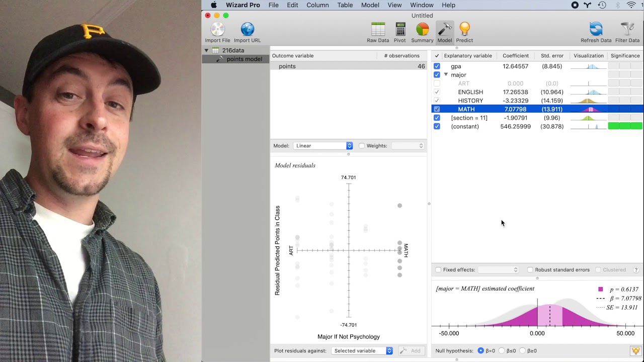Image resolution: width=644 pixels, height=362 pixels.
Task: Click the trophy icon at bottom right
Action: point(635,350)
